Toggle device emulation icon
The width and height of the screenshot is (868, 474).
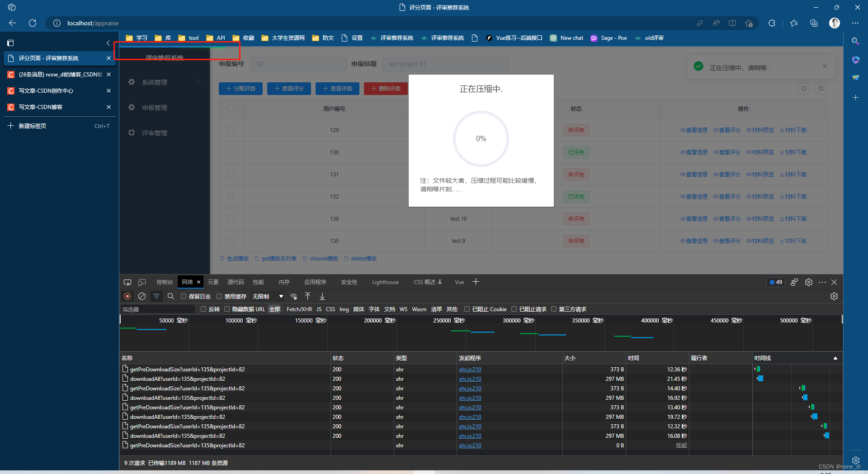(142, 282)
